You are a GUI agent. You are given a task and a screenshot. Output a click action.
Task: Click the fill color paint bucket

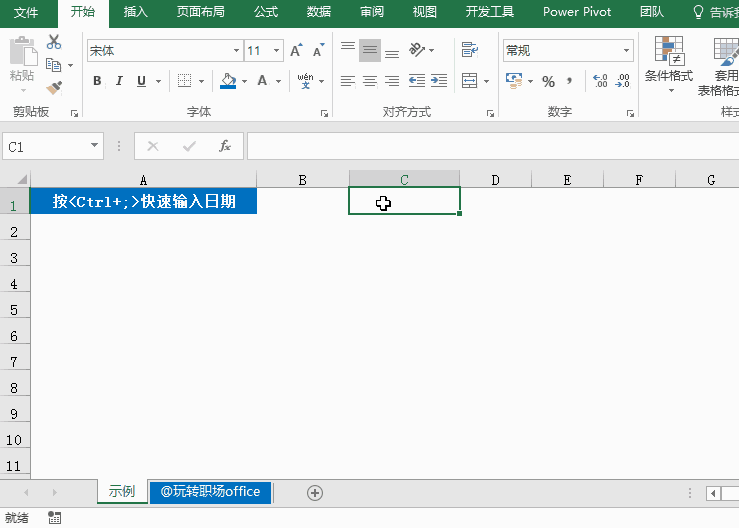point(228,81)
